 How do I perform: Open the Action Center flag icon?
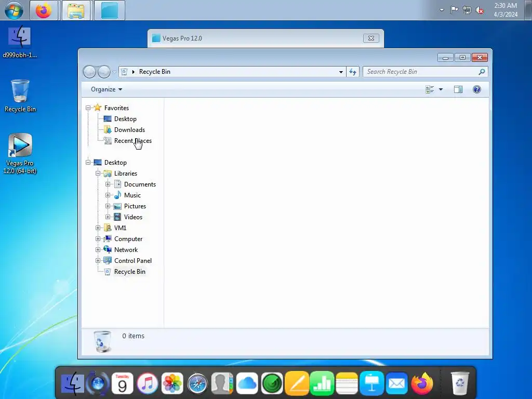tap(454, 10)
